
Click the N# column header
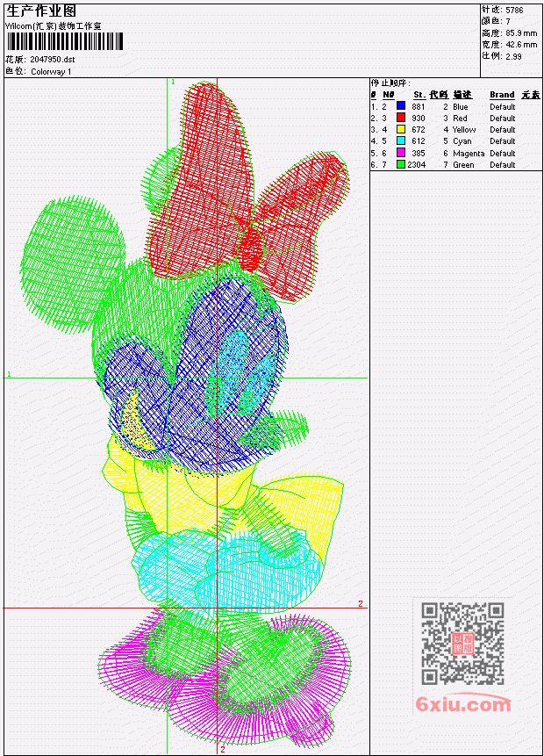tap(389, 95)
